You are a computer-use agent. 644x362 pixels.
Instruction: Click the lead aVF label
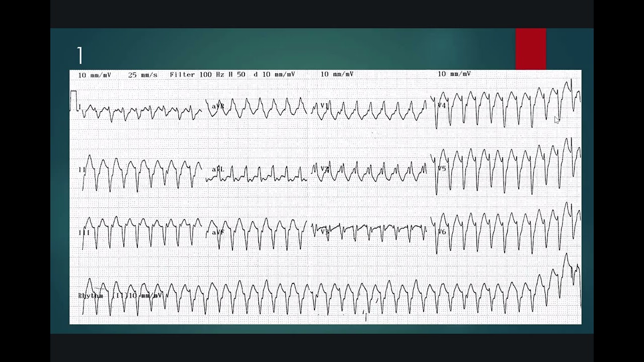pos(217,232)
